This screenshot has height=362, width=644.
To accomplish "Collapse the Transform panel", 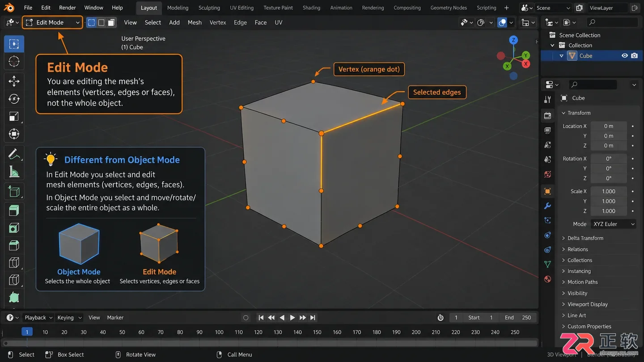I will coord(563,113).
